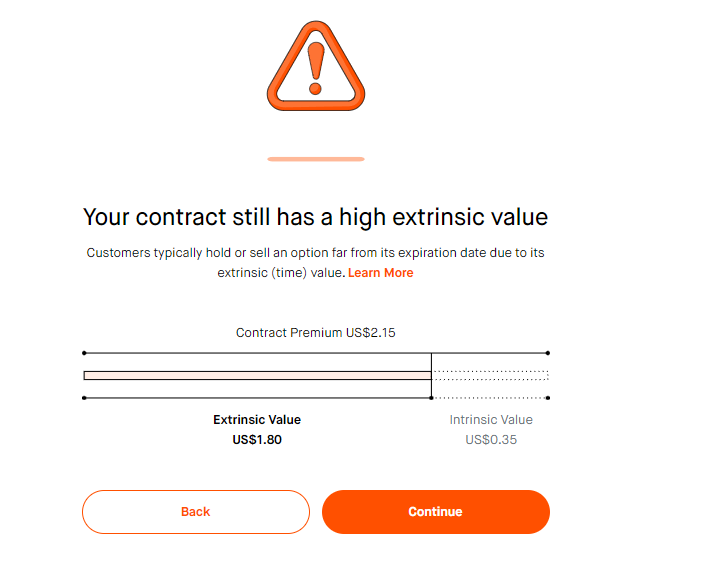Click the Contract Premium US$2.15 text

point(316,333)
